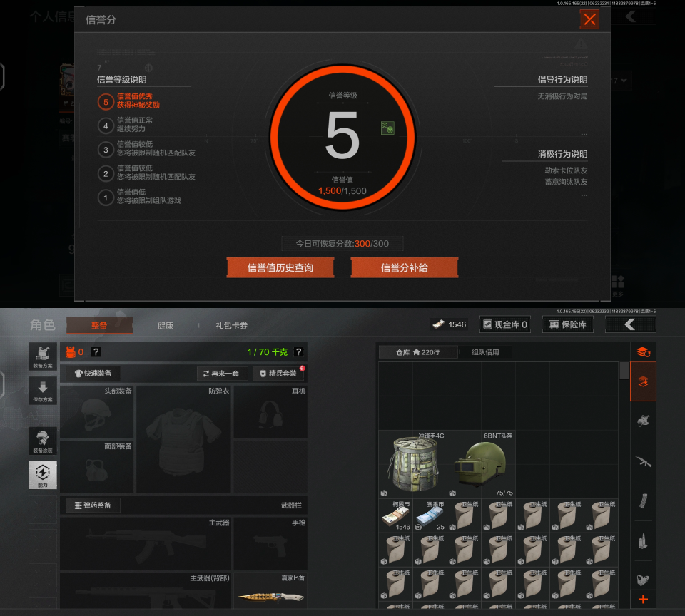Select the 6BNT头盔 helmet item
685x616 pixels.
(x=482, y=464)
